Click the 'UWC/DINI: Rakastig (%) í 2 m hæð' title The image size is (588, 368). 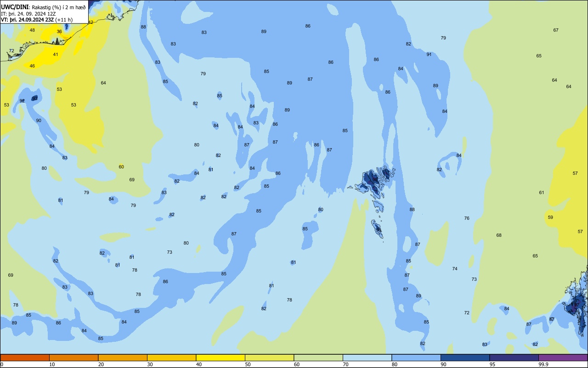coord(43,7)
